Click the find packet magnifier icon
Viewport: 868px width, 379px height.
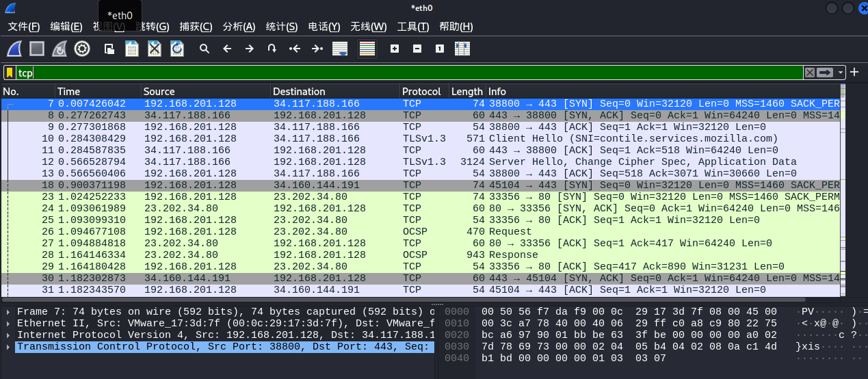(x=204, y=49)
